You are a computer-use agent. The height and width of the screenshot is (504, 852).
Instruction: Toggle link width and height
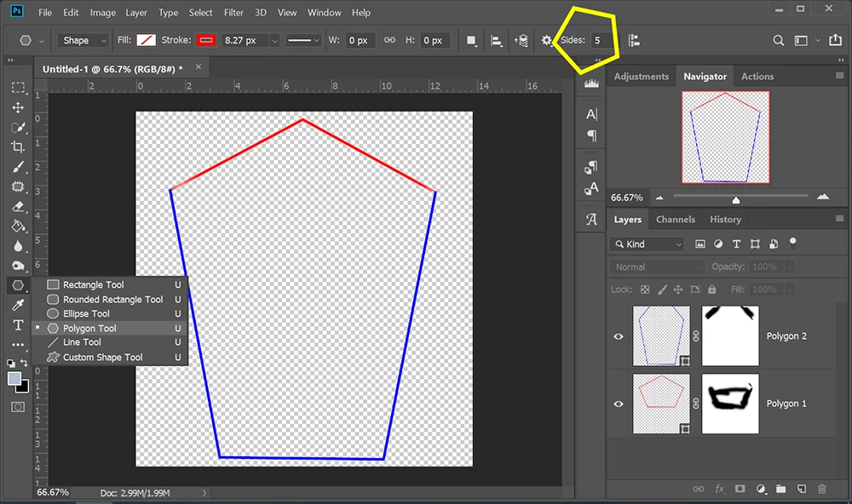389,40
